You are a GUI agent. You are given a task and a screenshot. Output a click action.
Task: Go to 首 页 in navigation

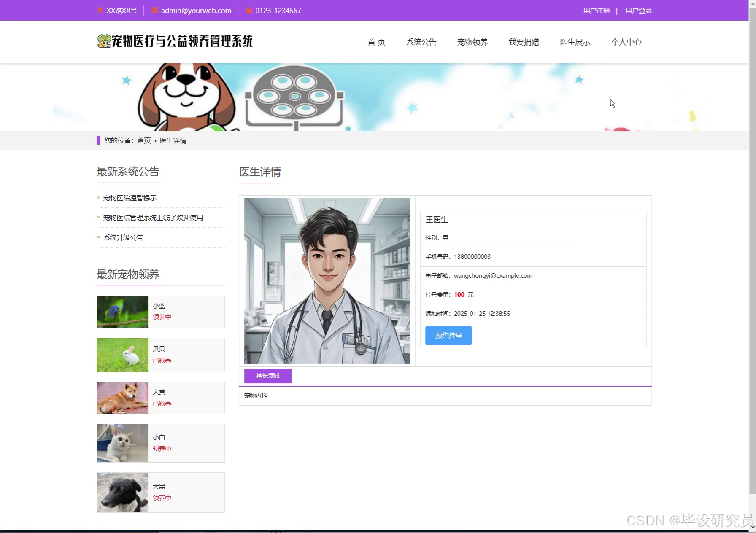point(376,42)
